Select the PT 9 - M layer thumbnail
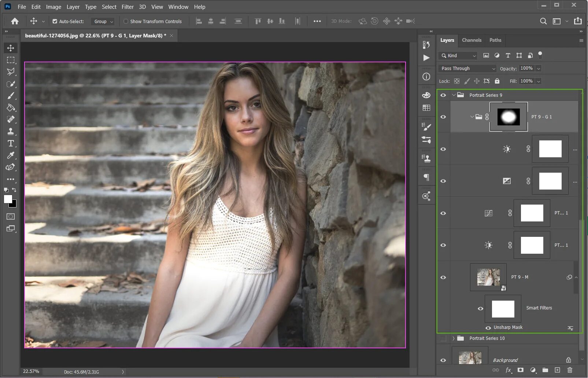This screenshot has width=588, height=378. click(488, 277)
